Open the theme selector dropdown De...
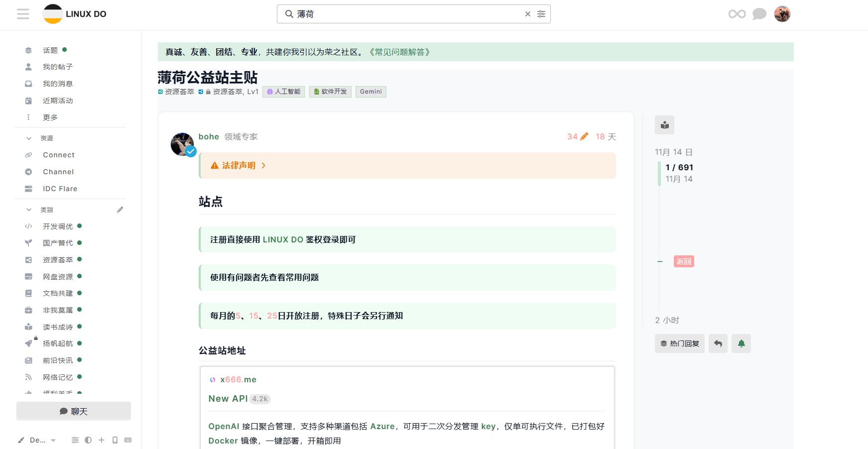This screenshot has width=868, height=449. point(37,440)
